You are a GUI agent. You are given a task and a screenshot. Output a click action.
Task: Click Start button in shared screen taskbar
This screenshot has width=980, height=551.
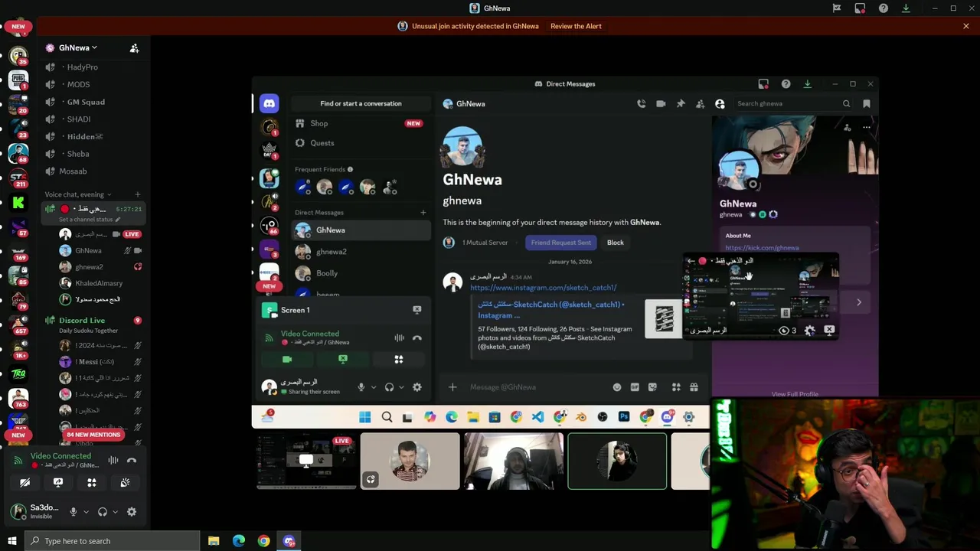[365, 417]
